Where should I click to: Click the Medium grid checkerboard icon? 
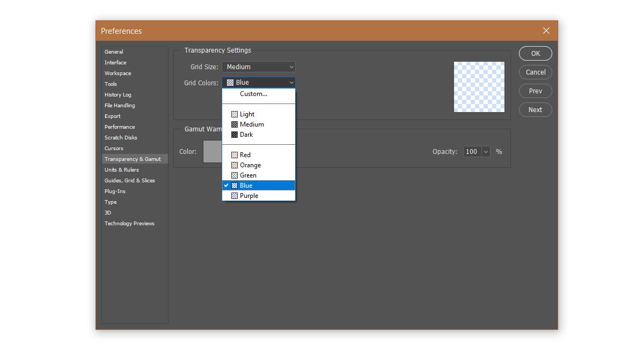pyautogui.click(x=235, y=124)
